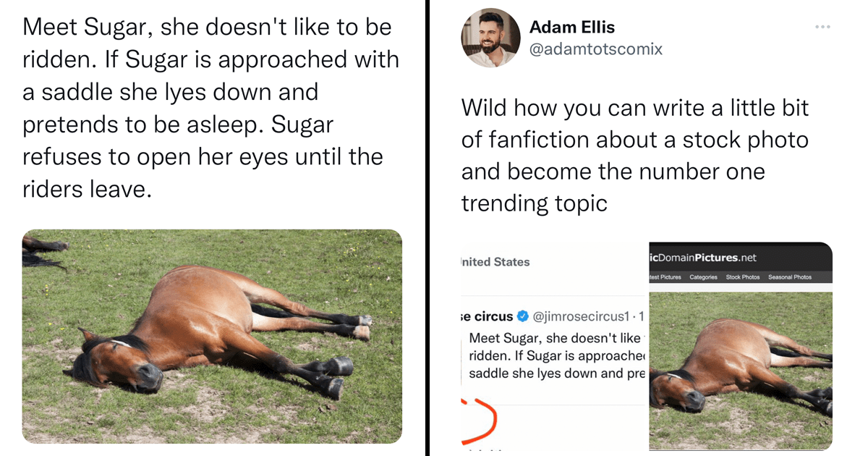Go to the Seasonal Photos menu item
The image size is (868, 456).
790,277
